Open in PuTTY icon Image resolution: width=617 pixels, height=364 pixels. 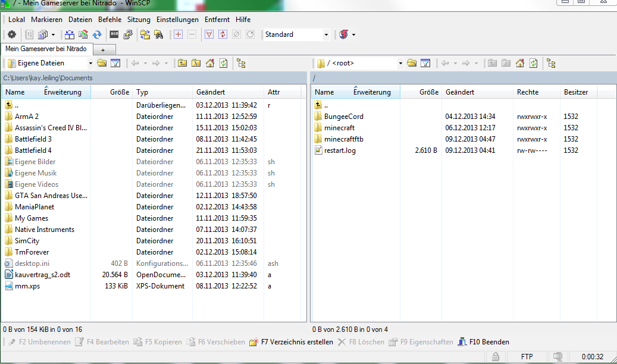click(x=128, y=34)
